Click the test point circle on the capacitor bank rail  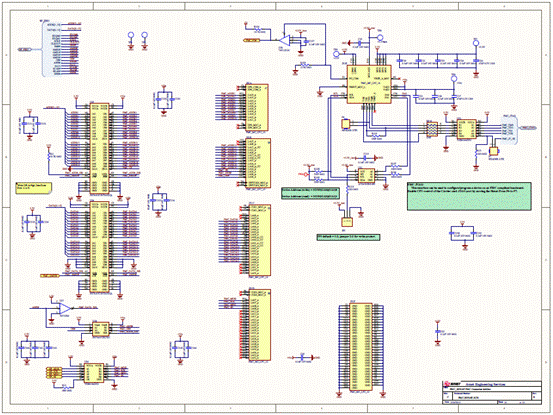(476, 43)
